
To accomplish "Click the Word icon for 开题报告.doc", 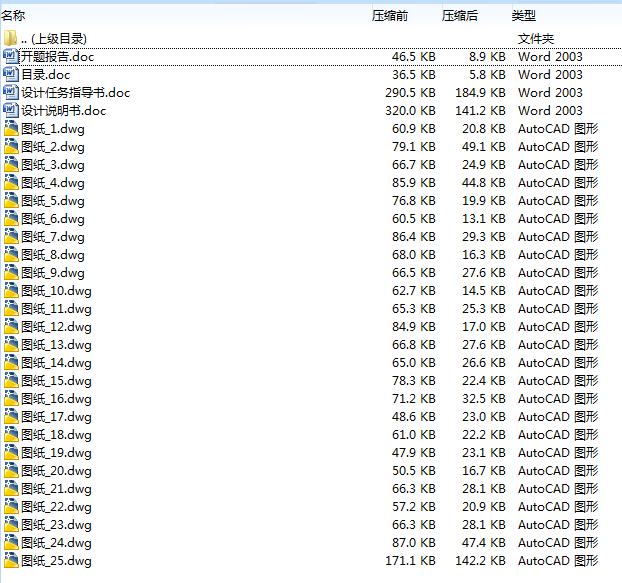I will [x=11, y=56].
